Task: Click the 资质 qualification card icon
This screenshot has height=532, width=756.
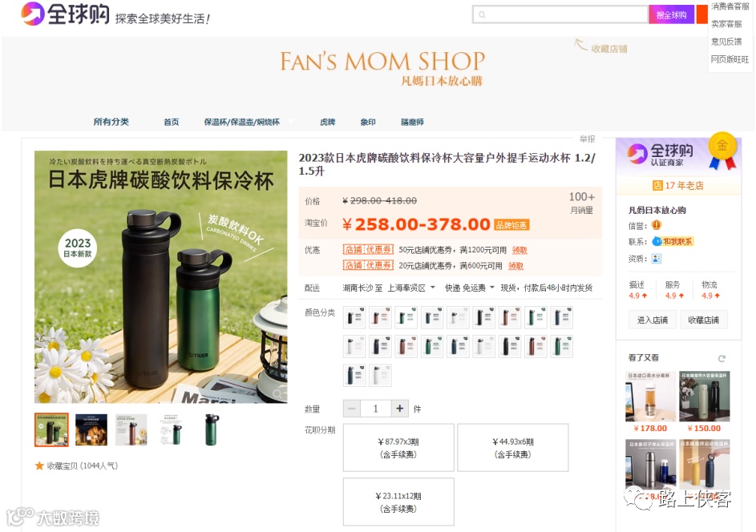Action: [657, 259]
